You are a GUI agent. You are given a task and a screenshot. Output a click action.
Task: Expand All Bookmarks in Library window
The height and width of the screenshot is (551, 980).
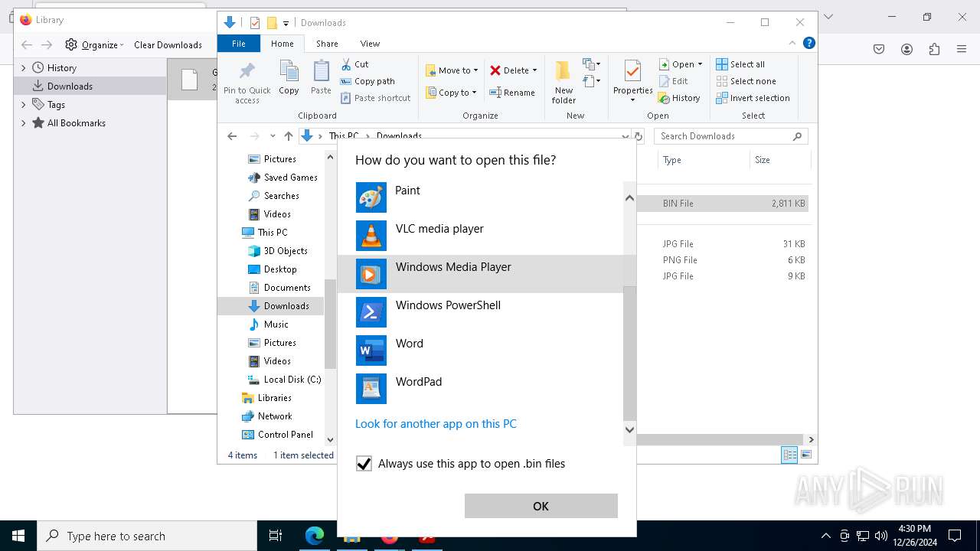tap(24, 123)
